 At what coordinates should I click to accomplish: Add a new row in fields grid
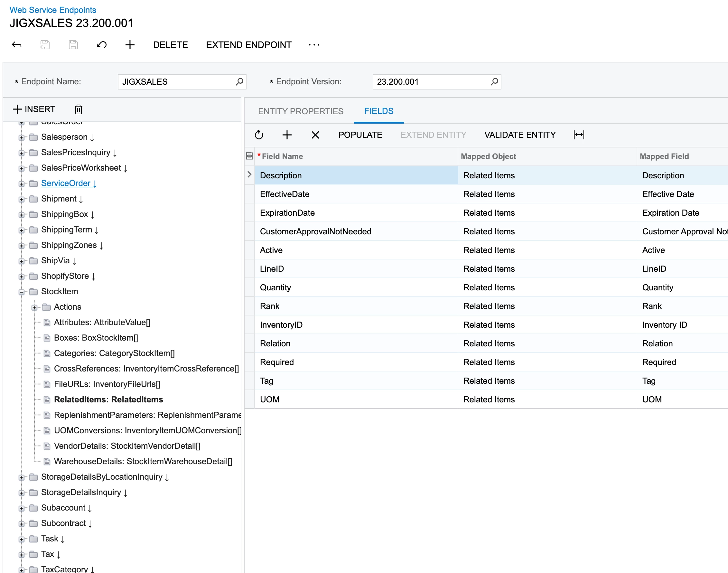(287, 135)
